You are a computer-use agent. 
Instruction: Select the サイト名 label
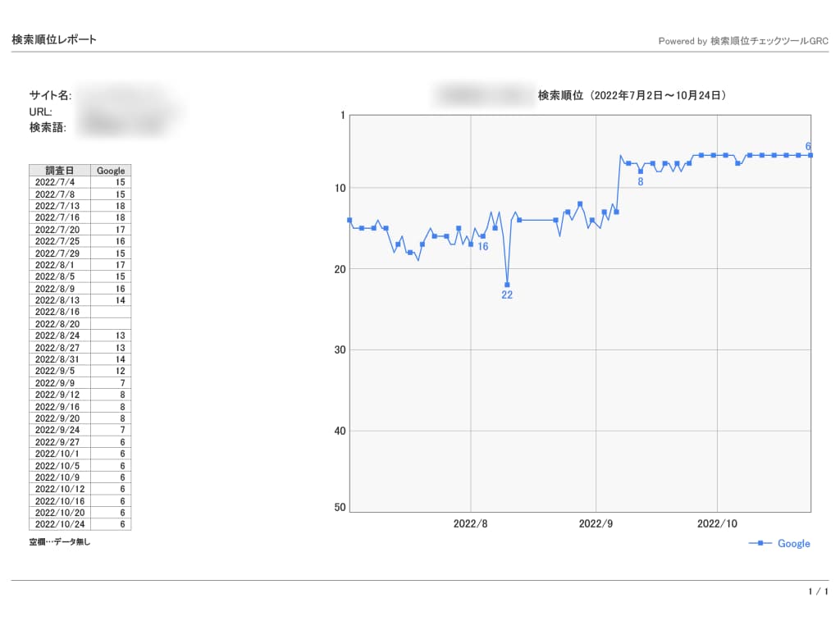[50, 95]
